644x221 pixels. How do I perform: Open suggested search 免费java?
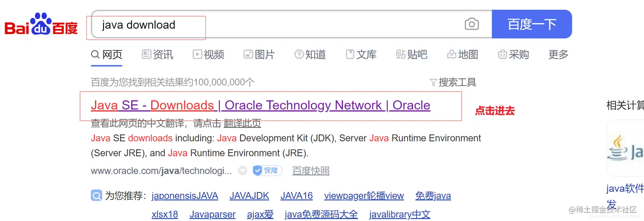tap(433, 196)
